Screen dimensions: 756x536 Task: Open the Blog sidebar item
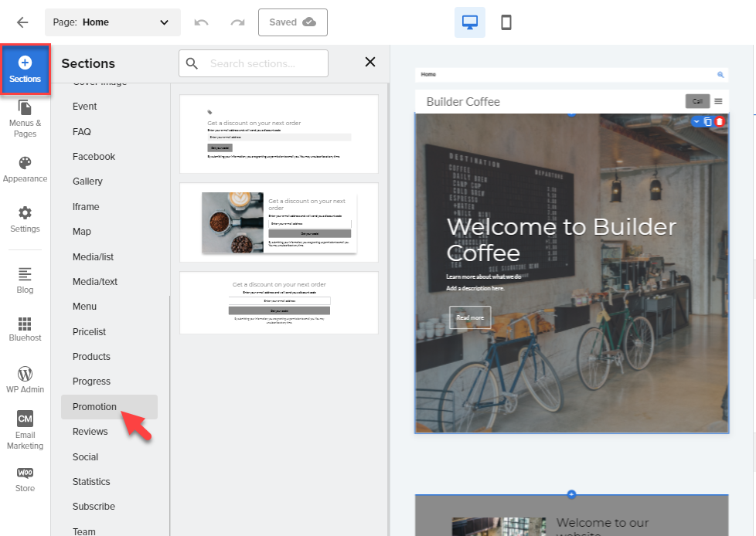coord(25,280)
